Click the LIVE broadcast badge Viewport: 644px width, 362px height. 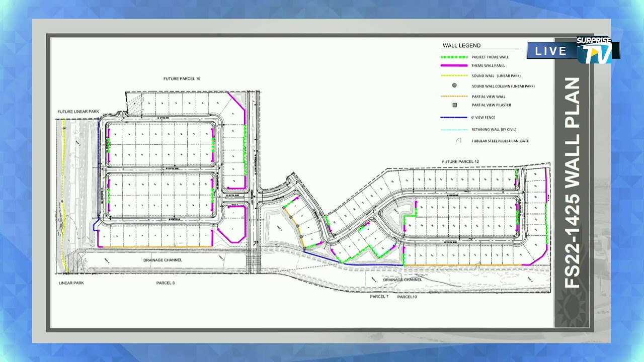point(551,51)
